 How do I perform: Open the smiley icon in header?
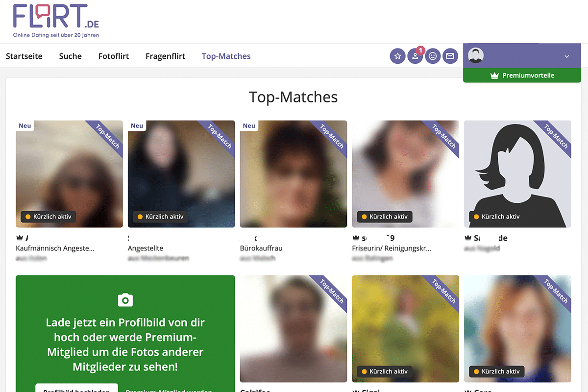pos(433,56)
